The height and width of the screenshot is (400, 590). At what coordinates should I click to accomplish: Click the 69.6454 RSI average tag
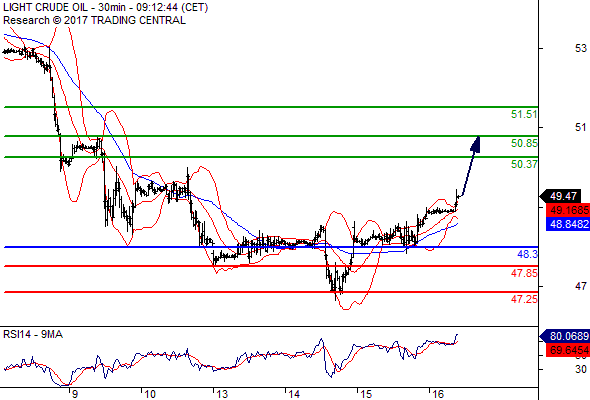(x=568, y=350)
